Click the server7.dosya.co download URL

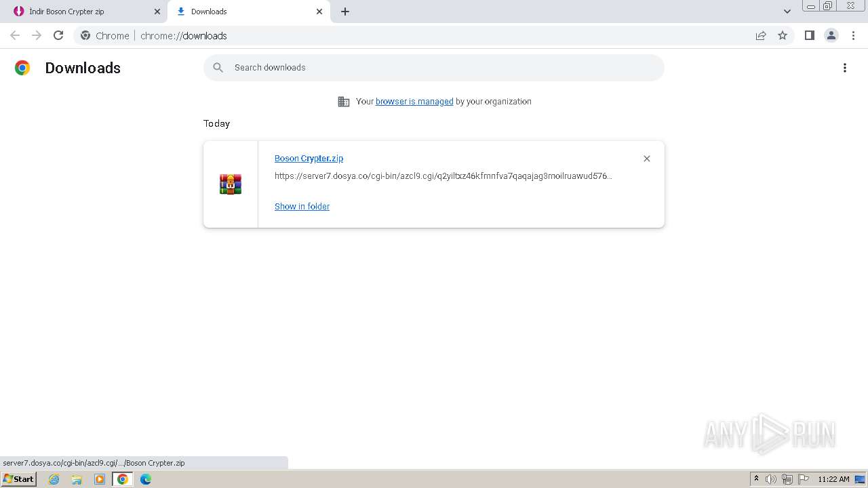tap(443, 176)
